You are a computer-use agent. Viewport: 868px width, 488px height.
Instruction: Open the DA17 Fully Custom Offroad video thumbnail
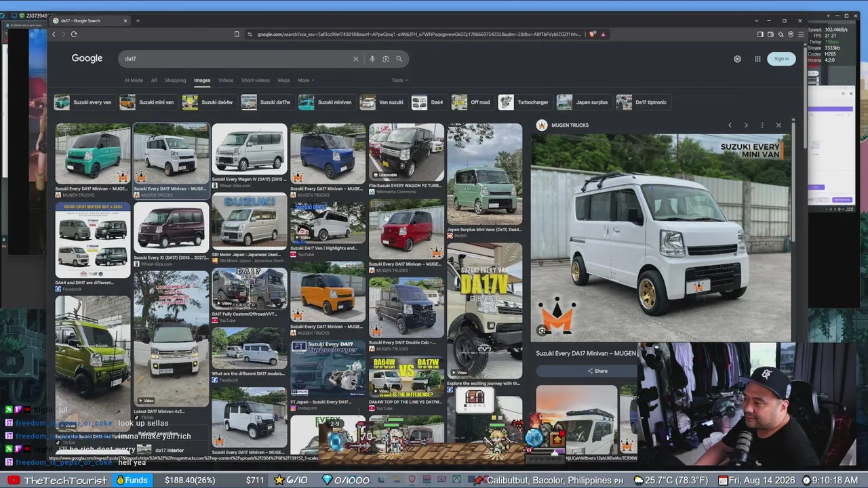[250, 288]
